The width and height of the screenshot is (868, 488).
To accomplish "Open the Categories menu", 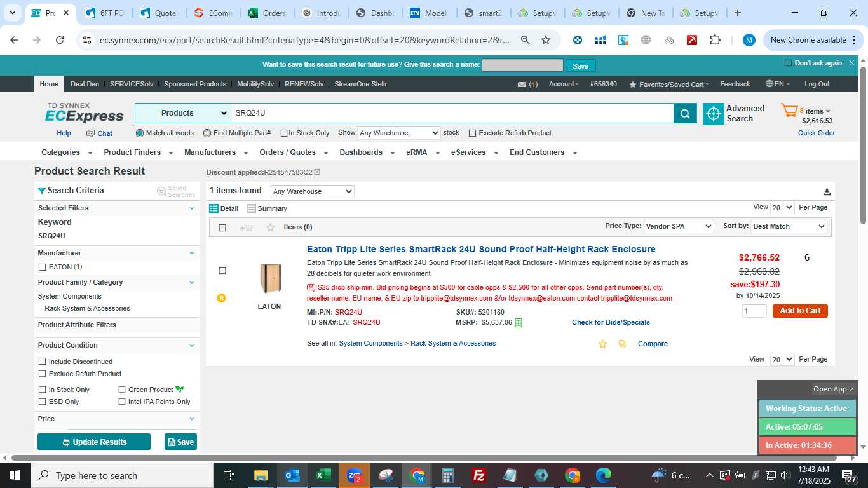I will (x=67, y=153).
